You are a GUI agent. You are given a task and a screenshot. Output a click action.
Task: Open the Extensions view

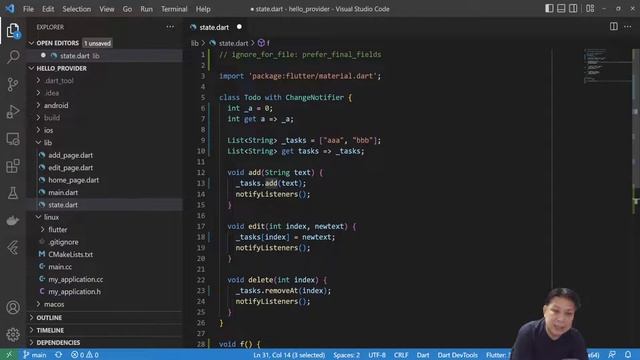click(13, 166)
